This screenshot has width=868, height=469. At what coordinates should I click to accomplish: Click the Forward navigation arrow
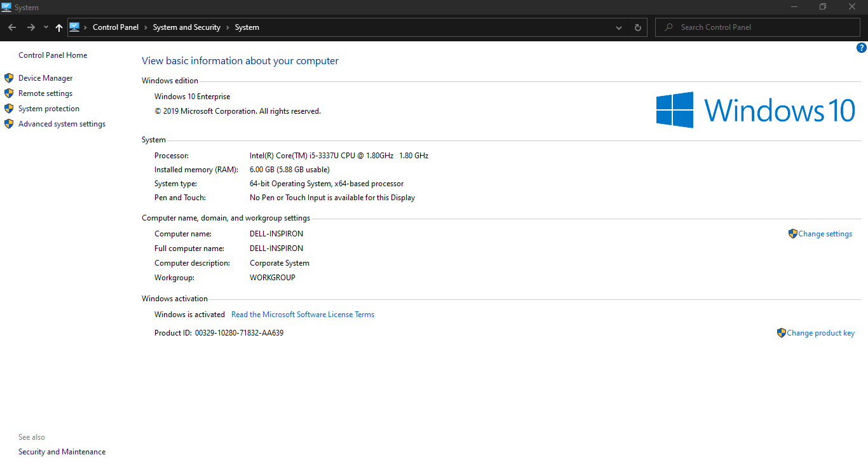[31, 27]
